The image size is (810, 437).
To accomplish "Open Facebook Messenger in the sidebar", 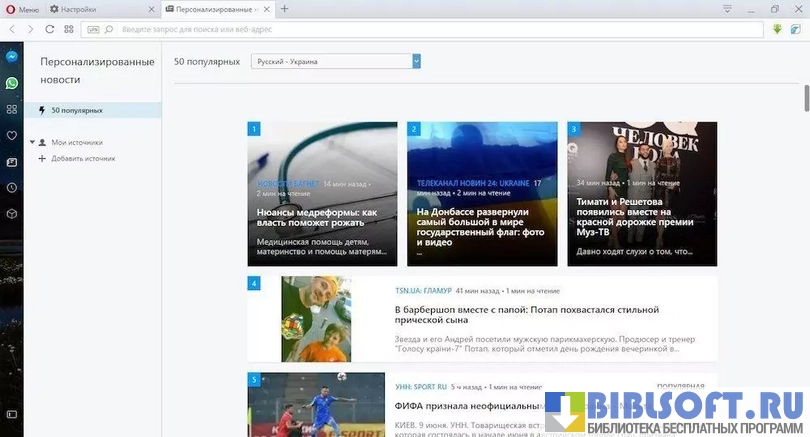I will coord(11,57).
